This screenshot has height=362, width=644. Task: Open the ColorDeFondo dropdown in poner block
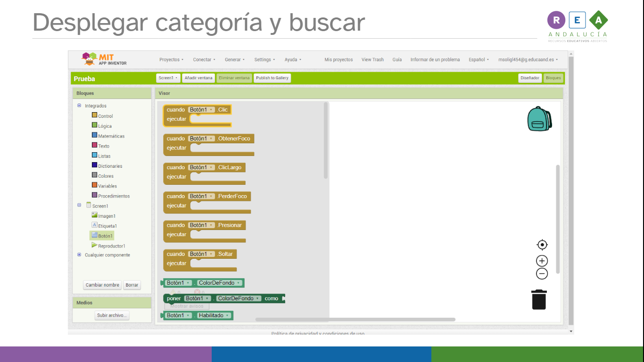(239, 298)
